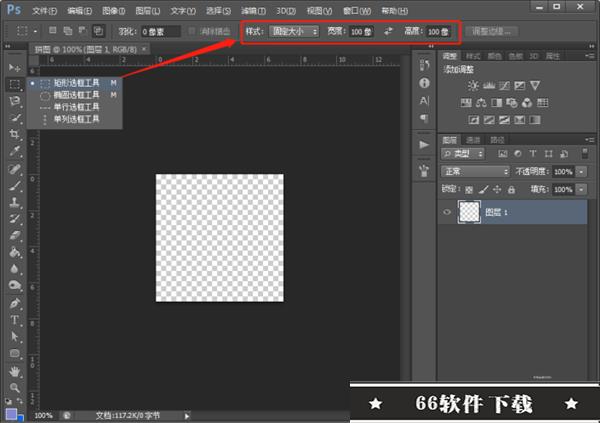Select the Quick Selection tool

15,118
